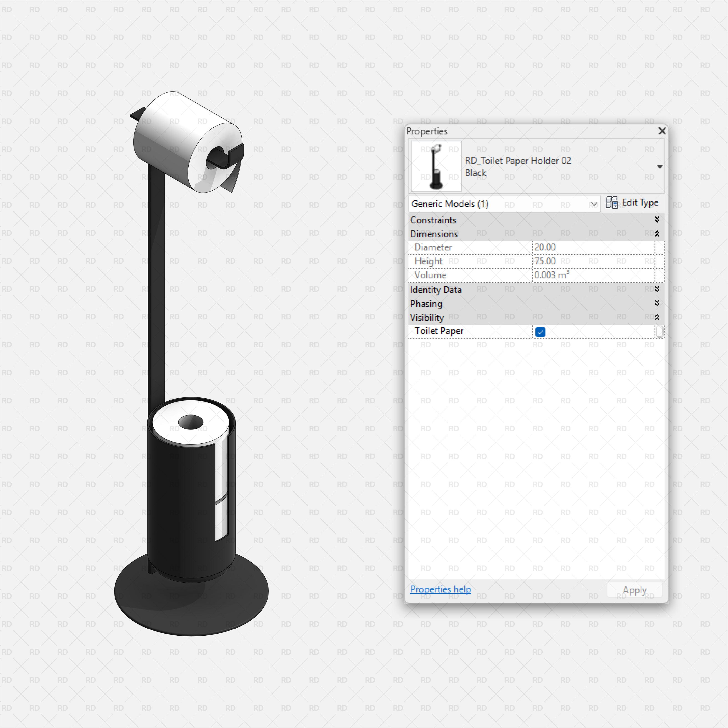This screenshot has width=728, height=728.
Task: Open the Generic Models (1) filter dropdown
Action: pos(594,203)
